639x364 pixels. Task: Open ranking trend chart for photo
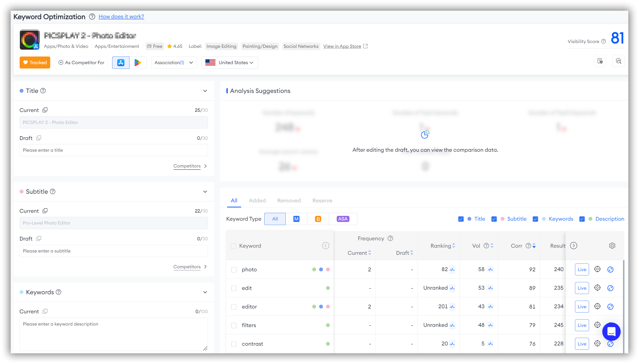[452, 269]
